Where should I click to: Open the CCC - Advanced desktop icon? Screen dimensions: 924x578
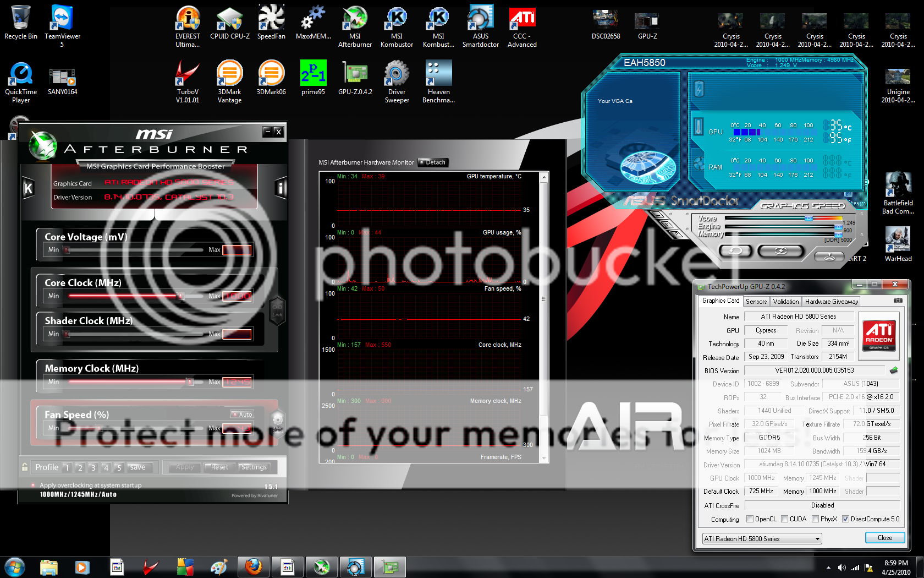522,27
